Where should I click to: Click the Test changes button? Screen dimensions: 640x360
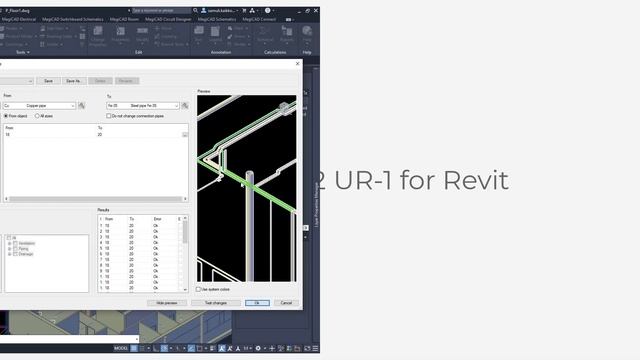216,303
